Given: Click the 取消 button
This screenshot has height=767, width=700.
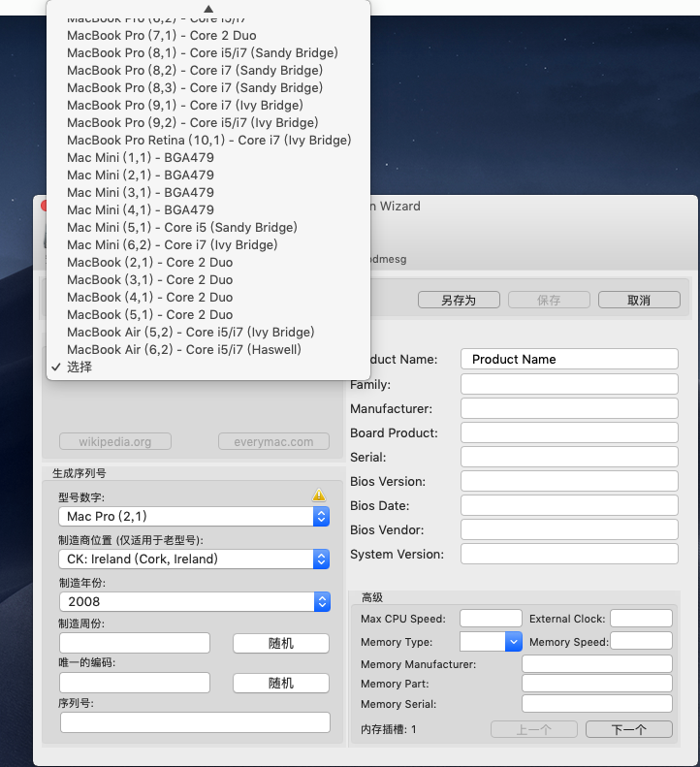Looking at the screenshot, I should point(639,300).
